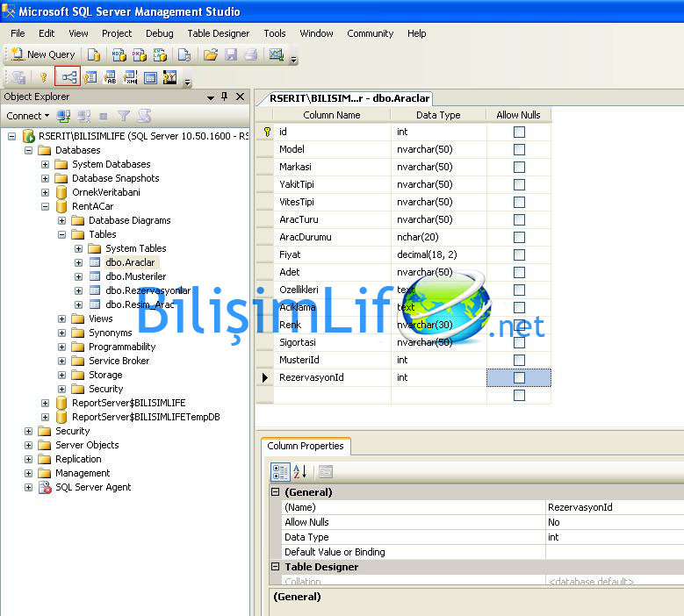Click the Print icon in the toolbar
684x616 pixels.
251,55
